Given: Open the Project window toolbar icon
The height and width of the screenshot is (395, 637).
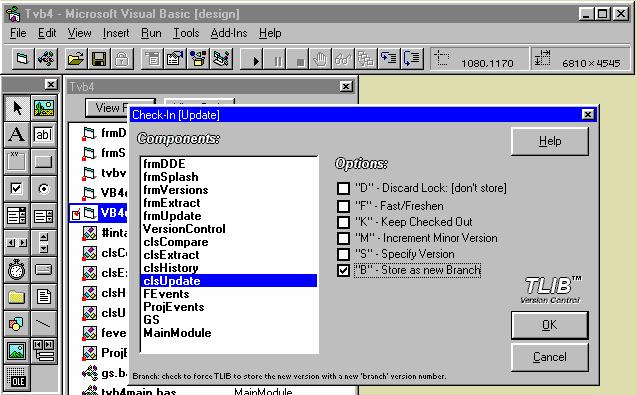Looking at the screenshot, I should point(221,59).
